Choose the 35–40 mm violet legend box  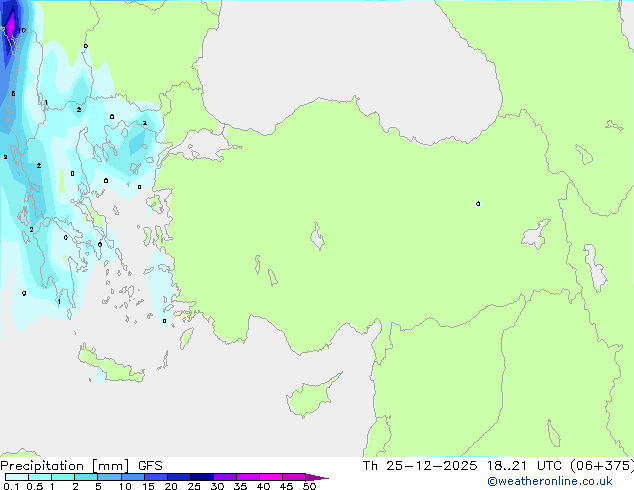pyautogui.click(x=248, y=477)
